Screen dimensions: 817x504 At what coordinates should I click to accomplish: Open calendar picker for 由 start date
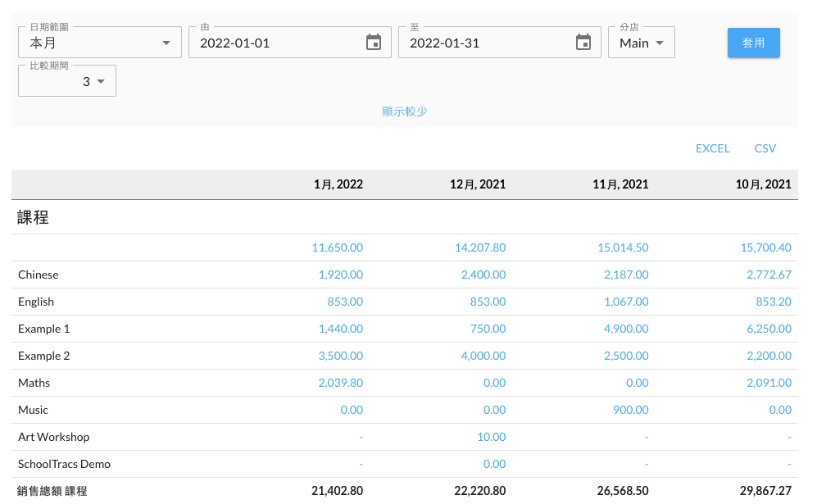[x=374, y=43]
